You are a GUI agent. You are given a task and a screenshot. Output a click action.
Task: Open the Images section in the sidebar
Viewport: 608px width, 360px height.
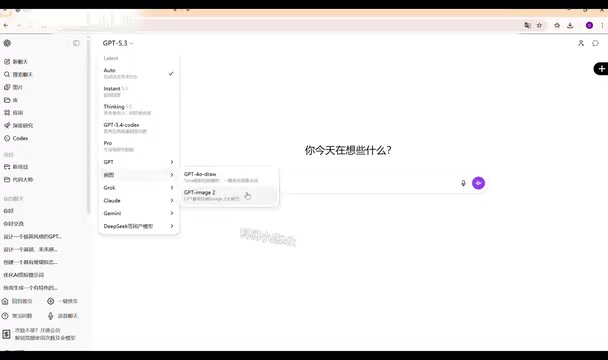pos(13,87)
